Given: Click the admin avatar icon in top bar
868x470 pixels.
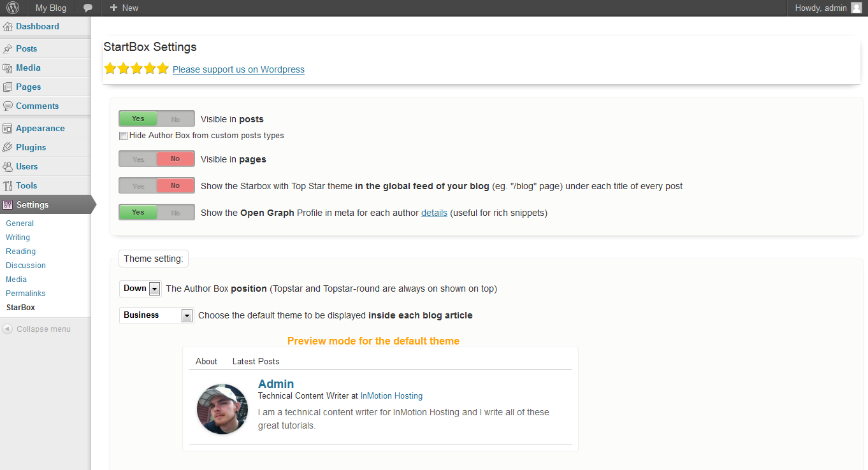Looking at the screenshot, I should pos(856,8).
